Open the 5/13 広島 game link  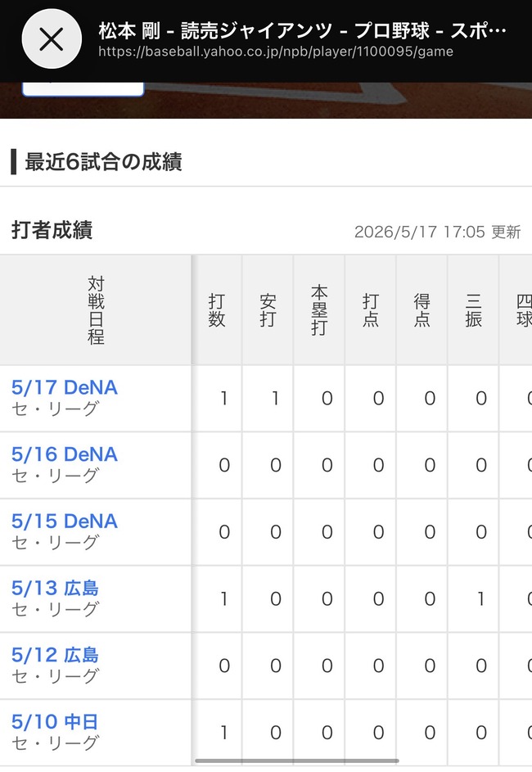coord(55,589)
